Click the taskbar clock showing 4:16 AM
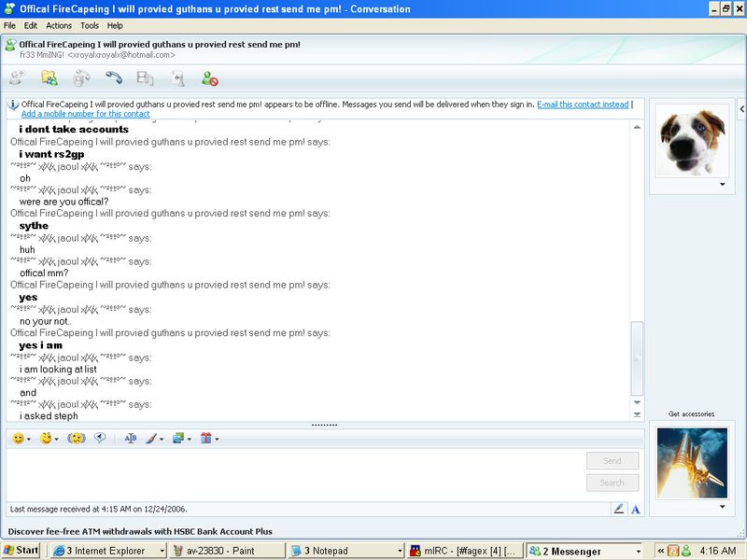Viewport: 747px width, 560px height. [717, 551]
